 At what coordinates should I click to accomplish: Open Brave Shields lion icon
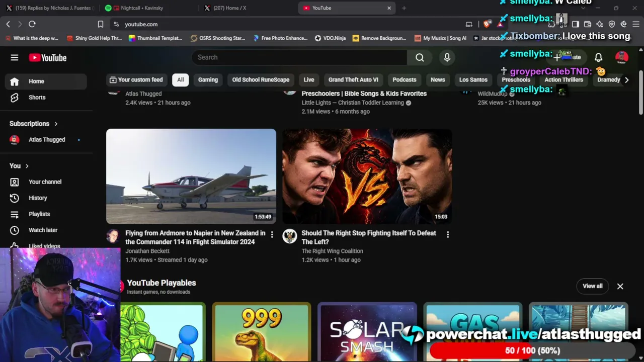click(487, 24)
